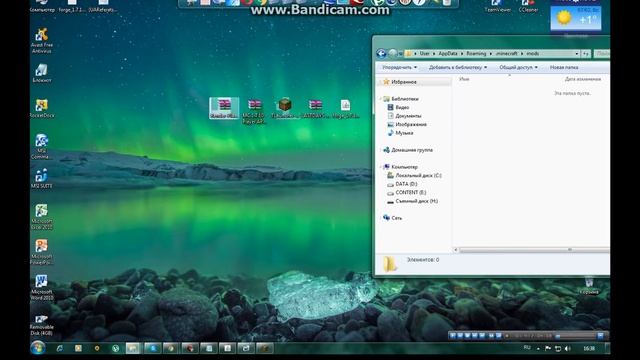
Task: Open the network icon in the tray
Action: 558,348
